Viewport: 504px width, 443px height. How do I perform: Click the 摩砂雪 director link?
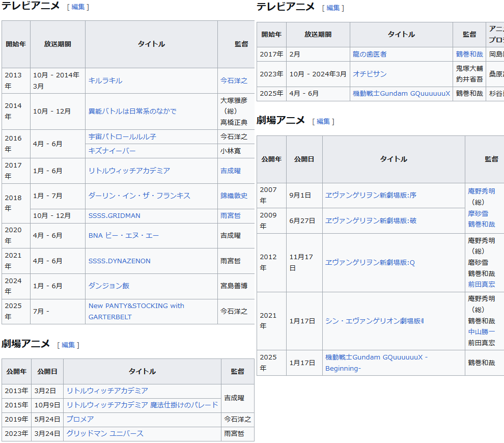[478, 213]
